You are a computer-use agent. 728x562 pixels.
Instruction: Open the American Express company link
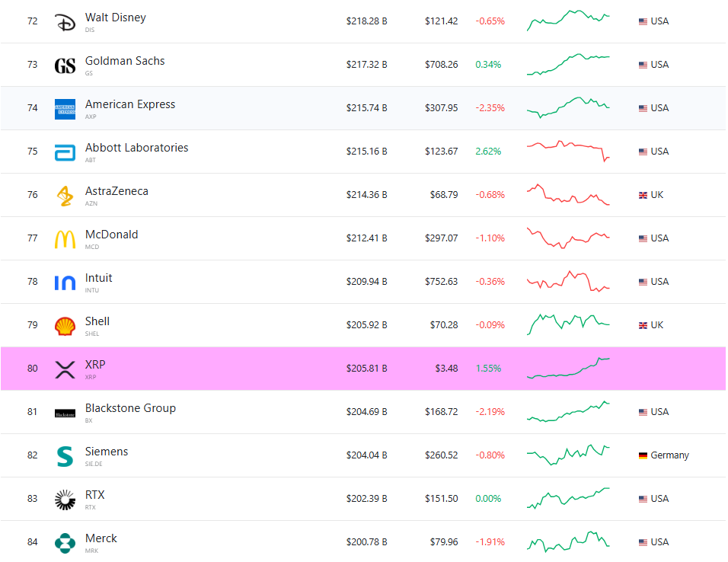[x=130, y=104]
